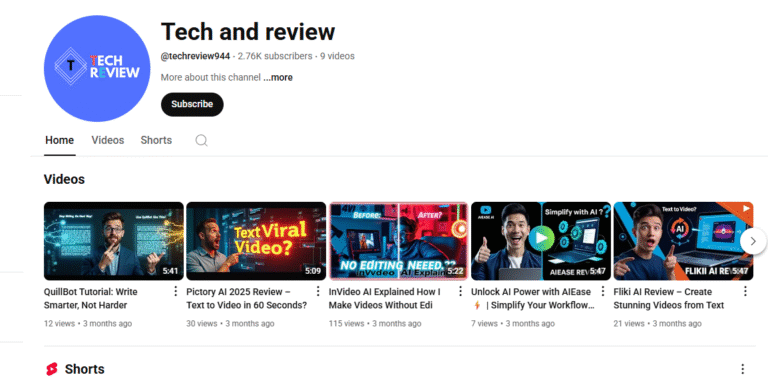
Task: Switch to the Shorts tab
Action: (x=156, y=141)
